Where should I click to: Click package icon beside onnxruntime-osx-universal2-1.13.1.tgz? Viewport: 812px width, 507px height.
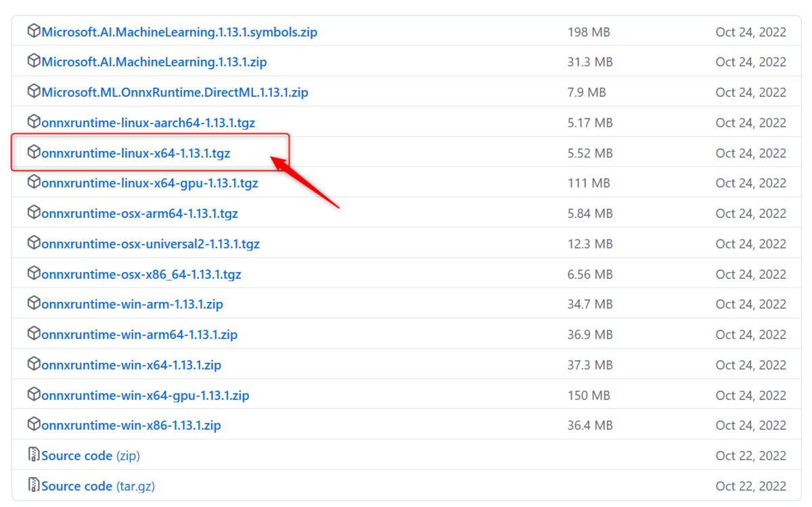pos(34,243)
